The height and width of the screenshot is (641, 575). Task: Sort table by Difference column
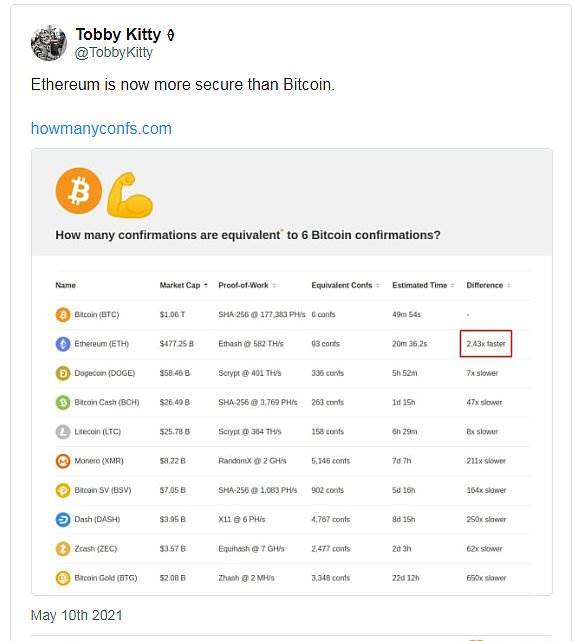pyautogui.click(x=488, y=285)
